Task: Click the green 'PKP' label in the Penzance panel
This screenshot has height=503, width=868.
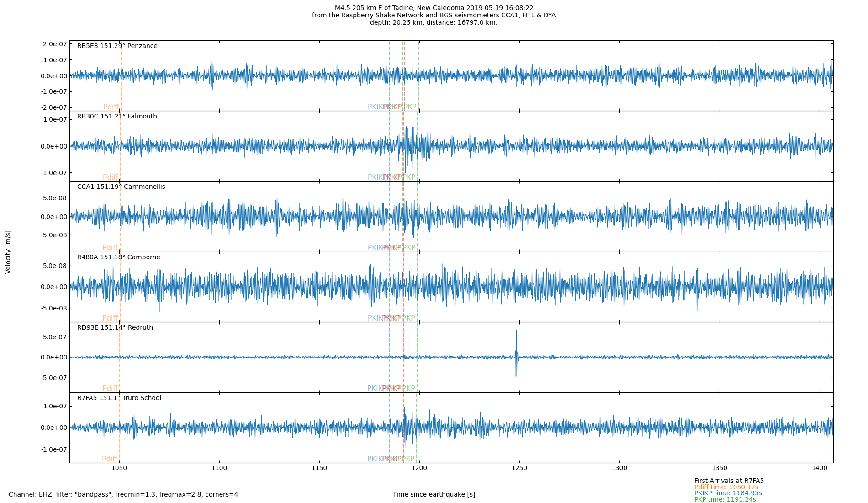Action: point(410,107)
